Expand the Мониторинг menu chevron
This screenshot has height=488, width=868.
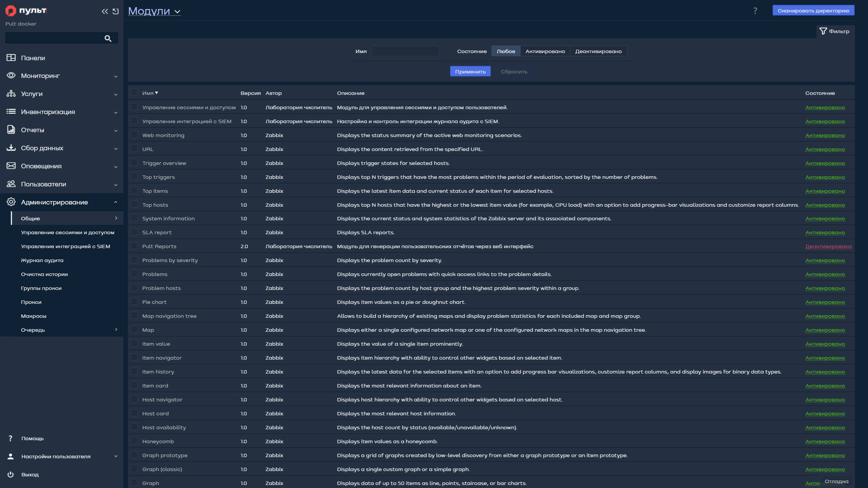tap(116, 76)
